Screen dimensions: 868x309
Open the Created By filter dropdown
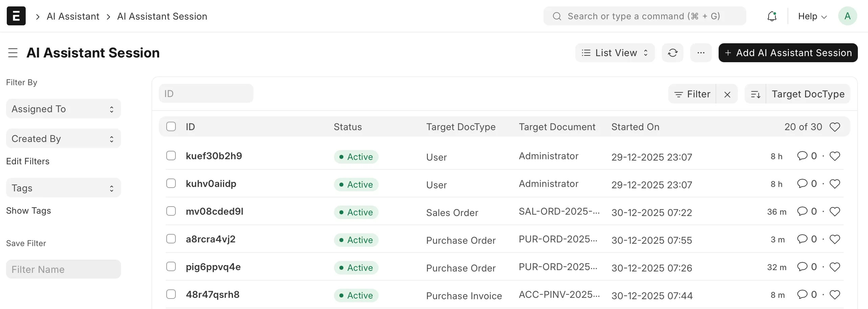(64, 139)
